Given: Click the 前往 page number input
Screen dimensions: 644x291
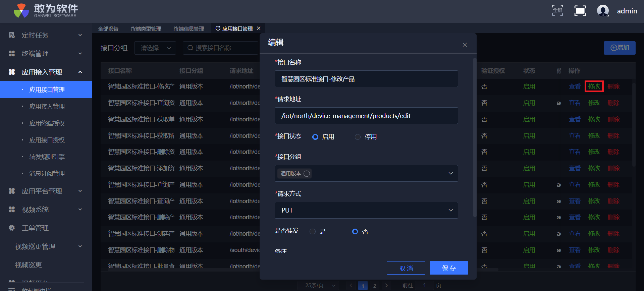Looking at the screenshot, I should click(x=424, y=286).
